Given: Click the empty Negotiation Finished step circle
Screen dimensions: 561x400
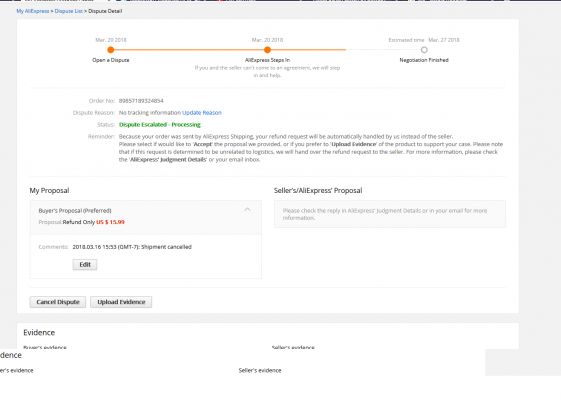Looking at the screenshot, I should (424, 50).
